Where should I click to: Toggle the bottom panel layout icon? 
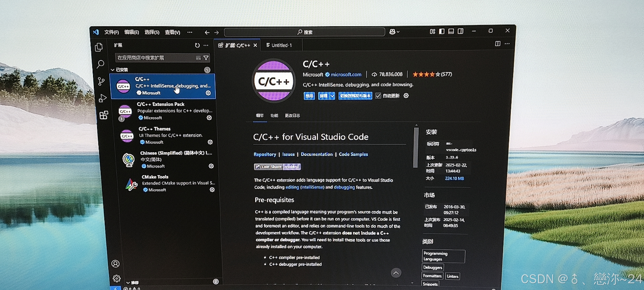point(451,31)
